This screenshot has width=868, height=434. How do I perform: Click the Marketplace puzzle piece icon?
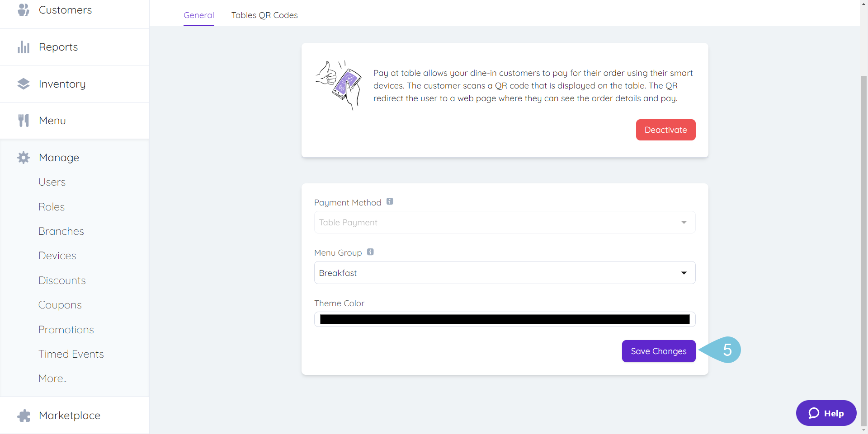[x=24, y=415]
